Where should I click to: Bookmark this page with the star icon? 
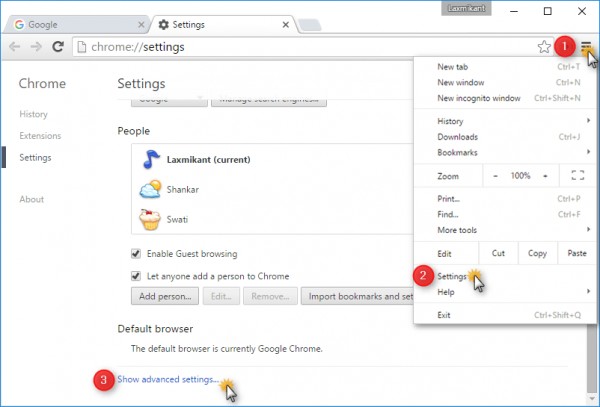click(544, 47)
